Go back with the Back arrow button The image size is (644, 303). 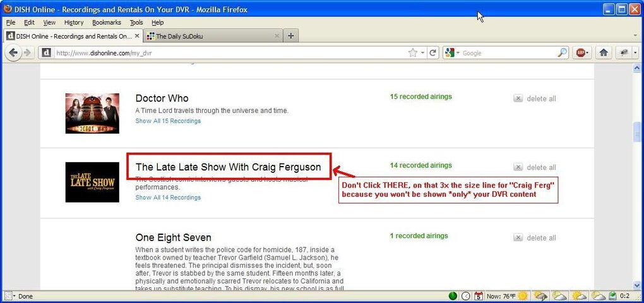pos(13,52)
